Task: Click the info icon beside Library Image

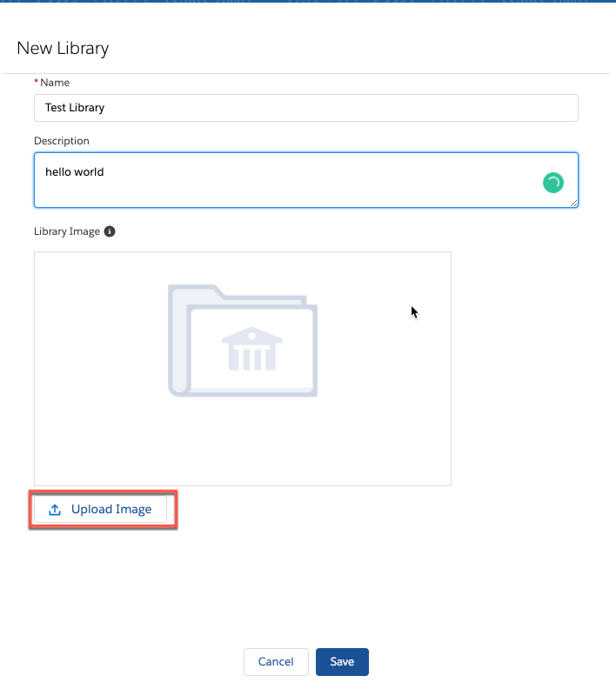Action: click(x=110, y=232)
